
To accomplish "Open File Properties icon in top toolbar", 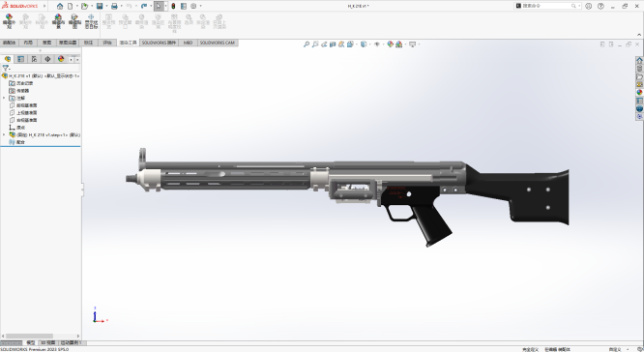I will [184, 6].
